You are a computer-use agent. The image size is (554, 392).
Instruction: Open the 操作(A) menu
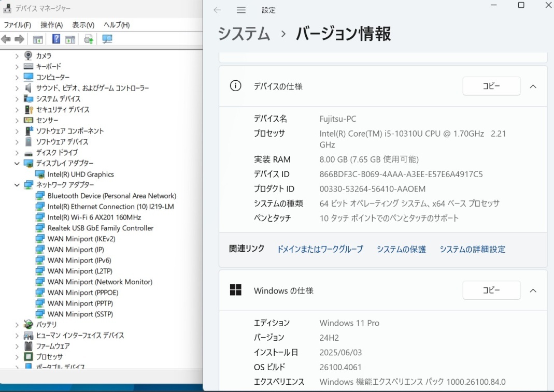pyautogui.click(x=52, y=25)
